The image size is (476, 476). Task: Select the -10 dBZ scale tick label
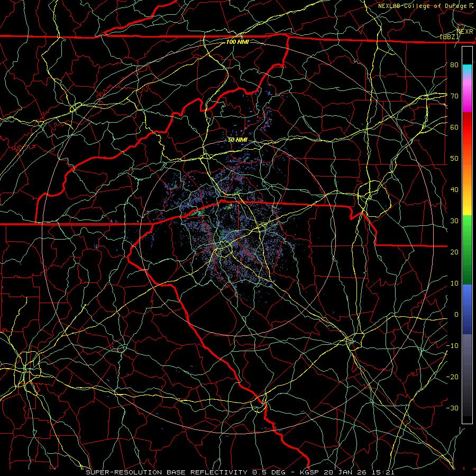tap(452, 346)
